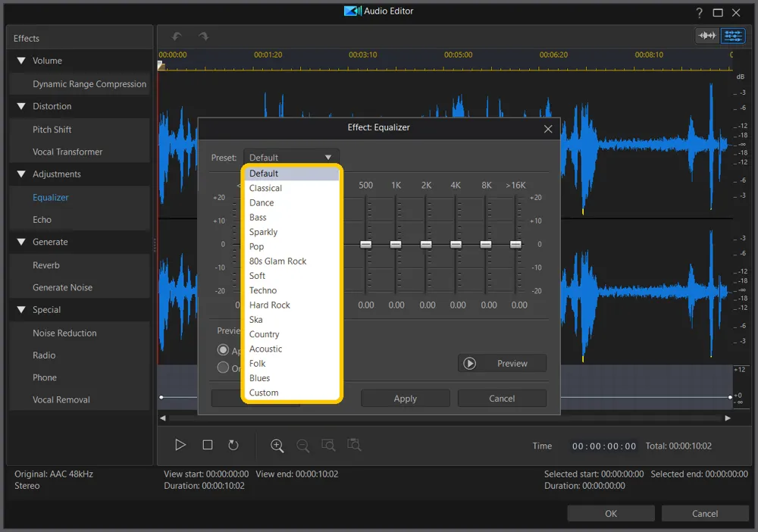
Task: Click OK in Audio Editor window
Action: coord(611,514)
